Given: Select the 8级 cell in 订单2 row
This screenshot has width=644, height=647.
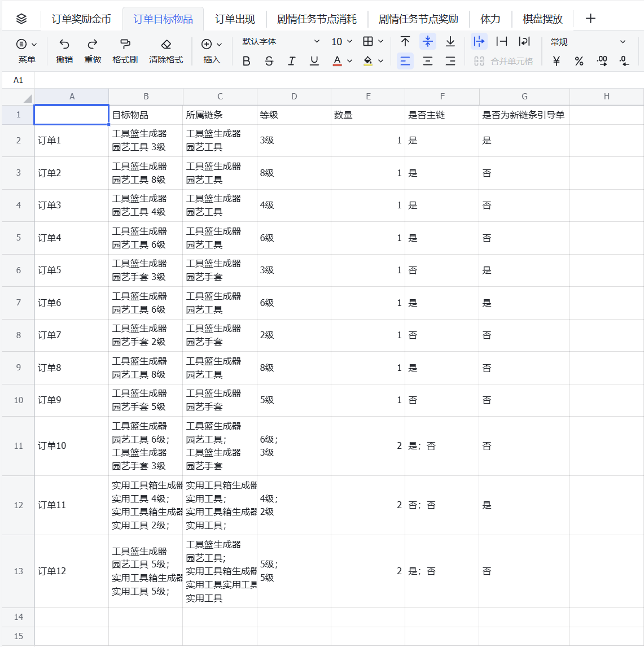Looking at the screenshot, I should pos(293,173).
